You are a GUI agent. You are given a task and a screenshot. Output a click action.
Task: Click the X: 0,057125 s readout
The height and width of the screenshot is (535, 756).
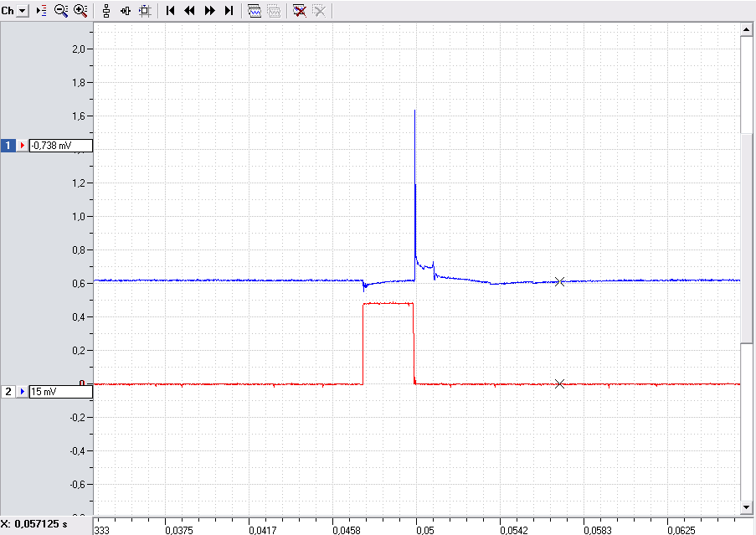point(34,524)
